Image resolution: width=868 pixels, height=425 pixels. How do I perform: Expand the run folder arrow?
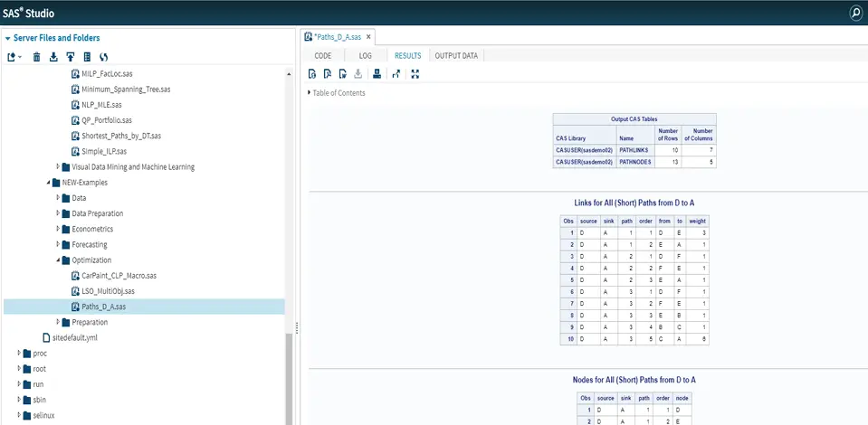tap(19, 384)
